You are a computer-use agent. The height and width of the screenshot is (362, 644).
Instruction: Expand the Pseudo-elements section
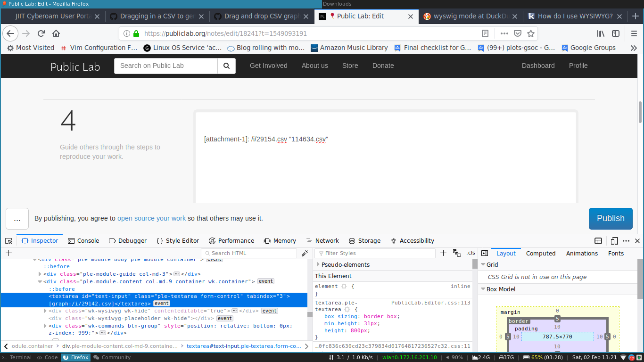click(x=318, y=264)
